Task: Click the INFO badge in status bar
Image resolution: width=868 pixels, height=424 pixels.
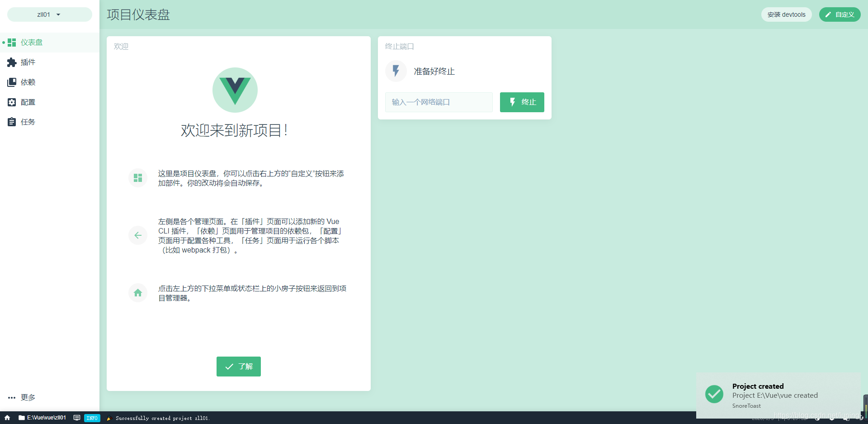Action: 92,418
